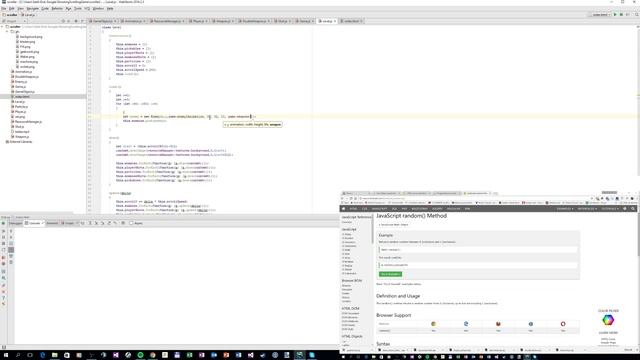Collapse the gfx folder in project tree
Image resolution: width=640 pixels, height=360 pixels.
(x=7, y=31)
